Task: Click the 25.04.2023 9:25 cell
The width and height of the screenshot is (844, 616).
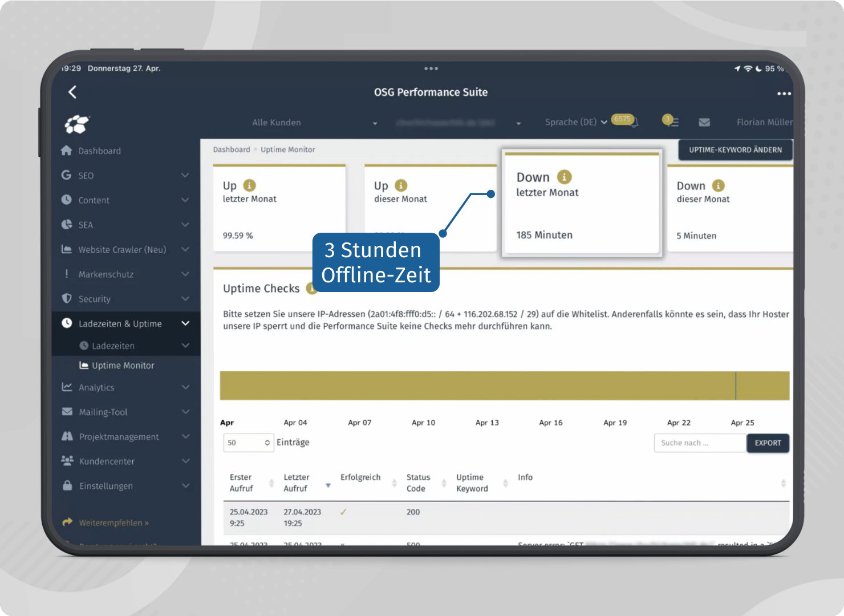Action: click(x=249, y=517)
